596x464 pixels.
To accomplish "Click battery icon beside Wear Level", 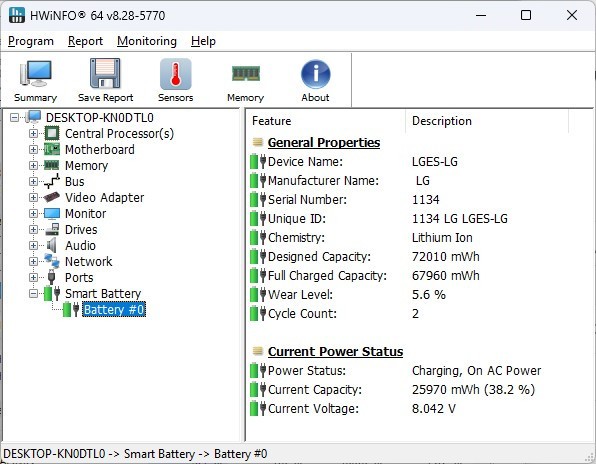I will (258, 295).
